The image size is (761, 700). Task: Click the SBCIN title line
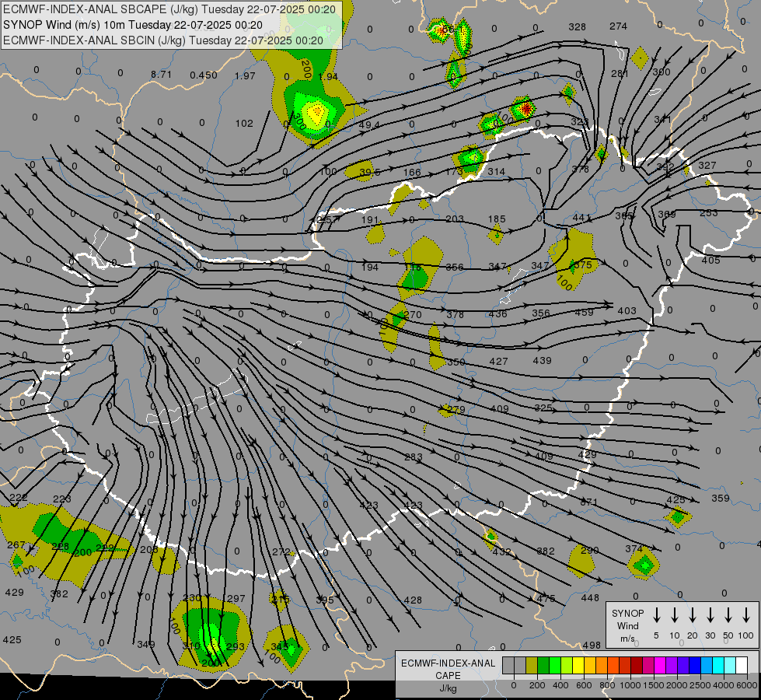(163, 40)
